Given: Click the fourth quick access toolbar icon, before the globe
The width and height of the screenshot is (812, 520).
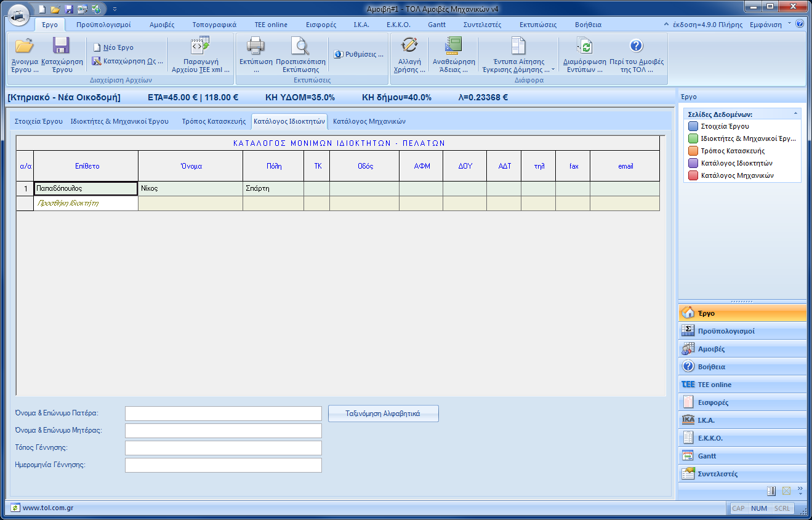Looking at the screenshot, I should (x=82, y=9).
